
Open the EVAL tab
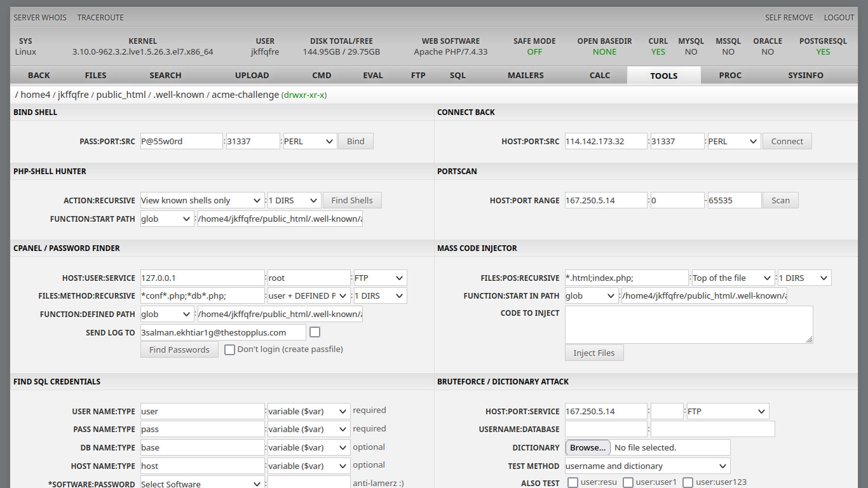[373, 75]
